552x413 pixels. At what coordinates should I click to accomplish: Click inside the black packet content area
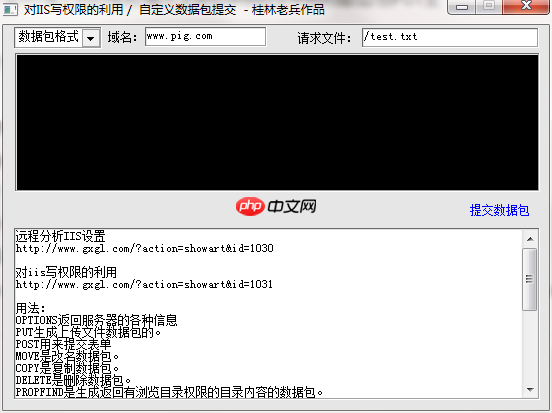coord(277,122)
